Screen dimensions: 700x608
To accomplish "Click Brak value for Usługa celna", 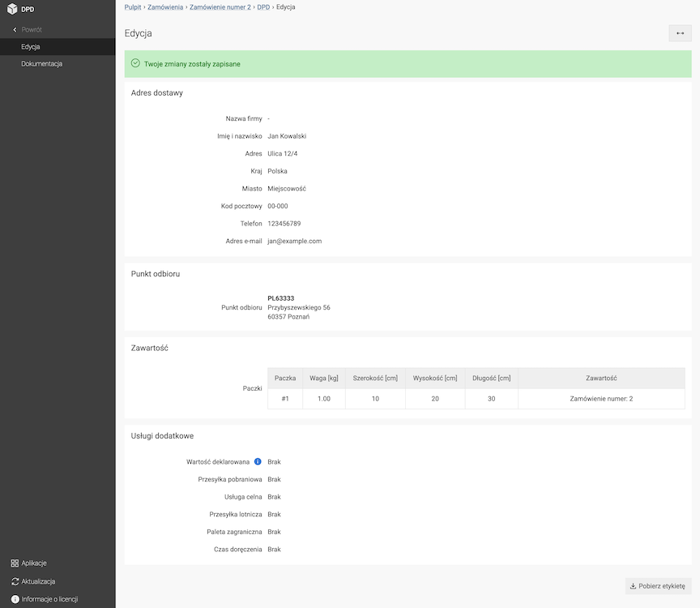I will click(274, 497).
